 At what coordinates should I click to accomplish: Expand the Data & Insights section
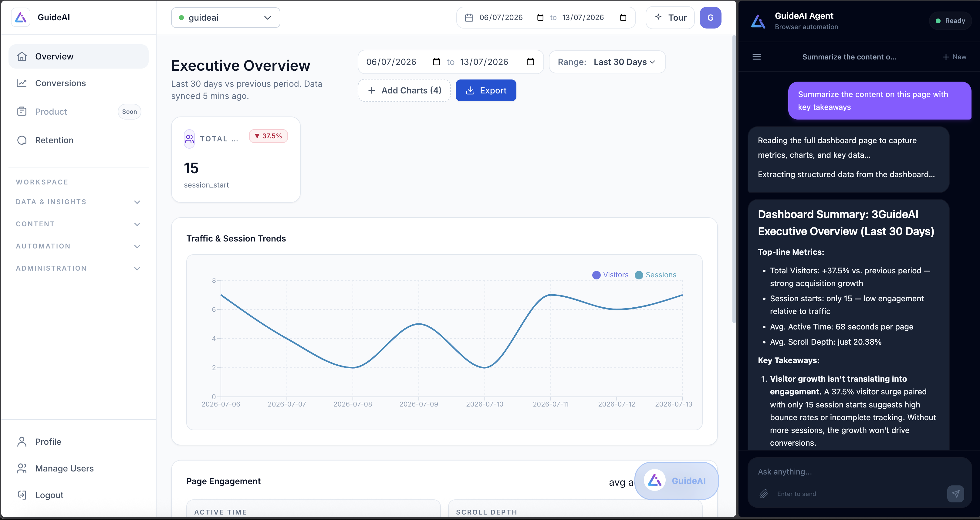[x=78, y=202]
